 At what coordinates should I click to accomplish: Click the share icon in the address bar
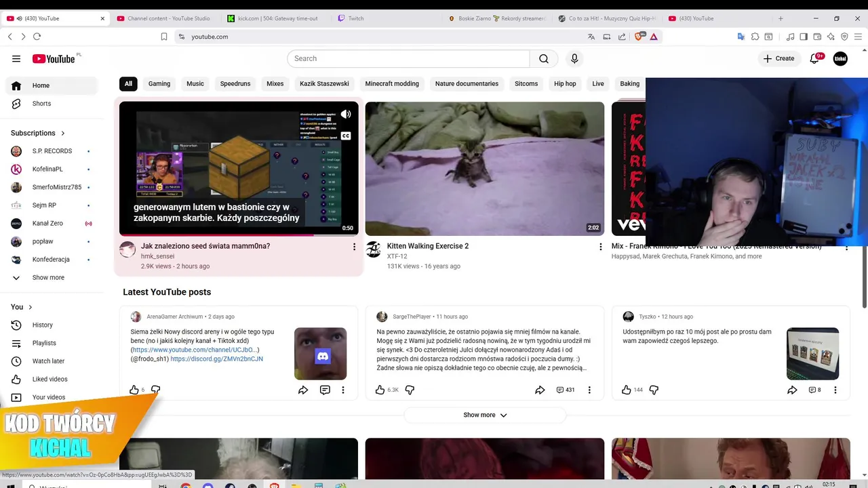point(622,37)
